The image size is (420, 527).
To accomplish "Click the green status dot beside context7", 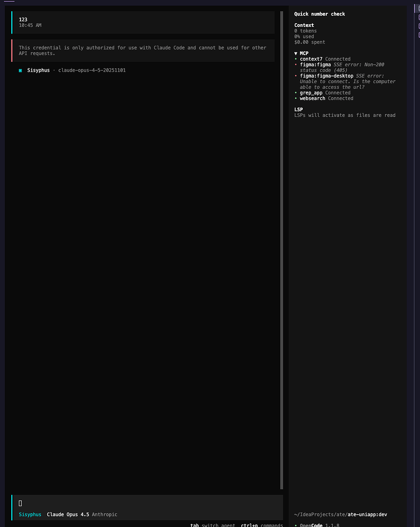I will [x=295, y=59].
